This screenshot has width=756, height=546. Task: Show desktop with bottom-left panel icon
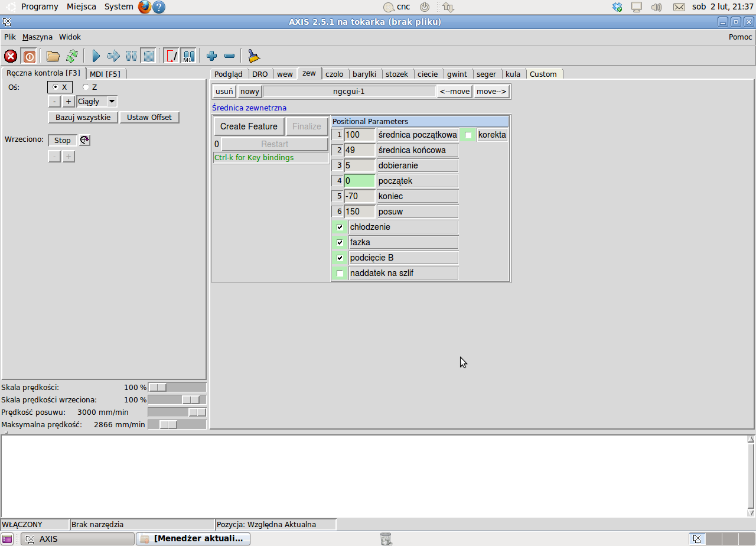click(x=8, y=538)
